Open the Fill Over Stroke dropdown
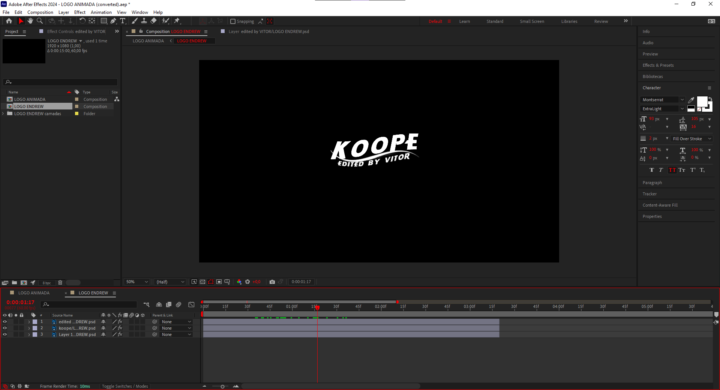The width and height of the screenshot is (720, 390). pyautogui.click(x=692, y=139)
